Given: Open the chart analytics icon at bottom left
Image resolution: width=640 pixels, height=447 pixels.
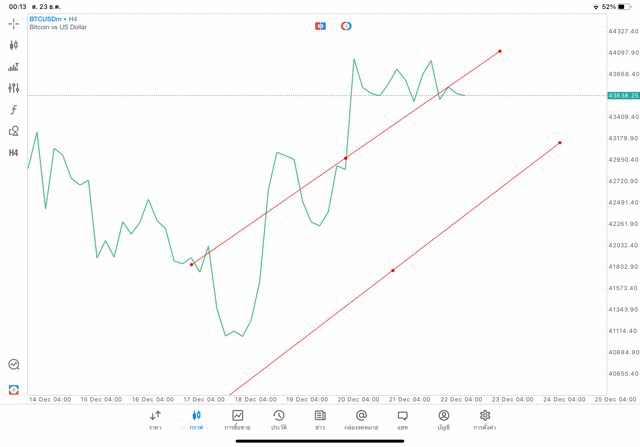Looking at the screenshot, I should pos(14,365).
